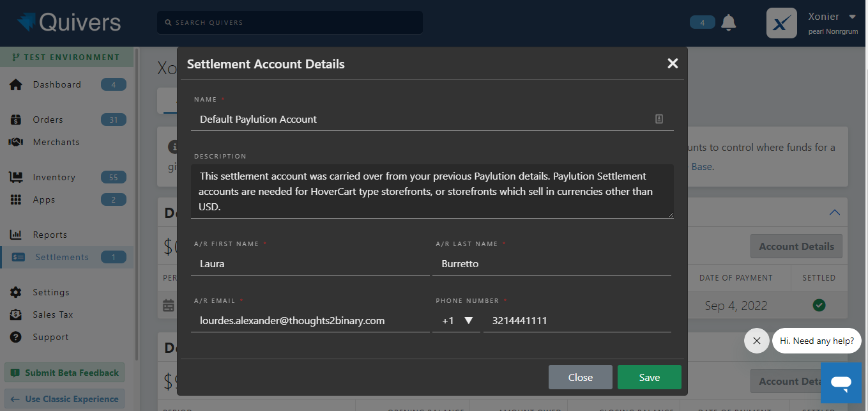868x411 pixels.
Task: Click the calendar icon in period row
Action: (169, 306)
